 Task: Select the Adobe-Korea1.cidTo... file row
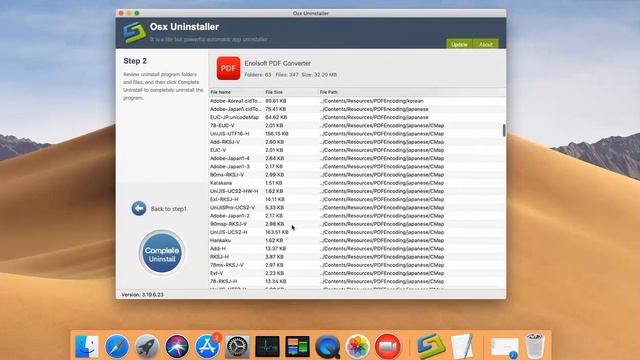(357, 101)
